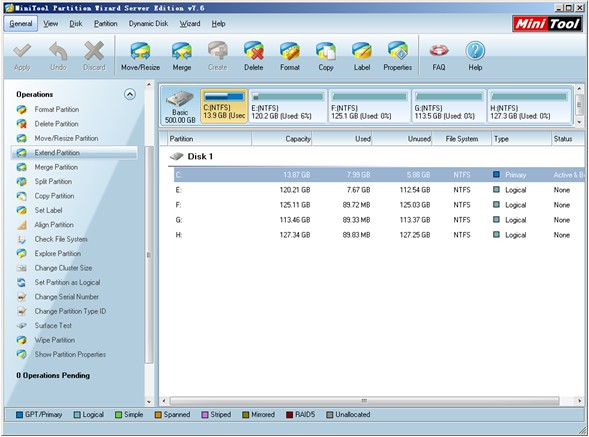
Task: Click the Undo arrow toolbar icon
Action: point(58,51)
